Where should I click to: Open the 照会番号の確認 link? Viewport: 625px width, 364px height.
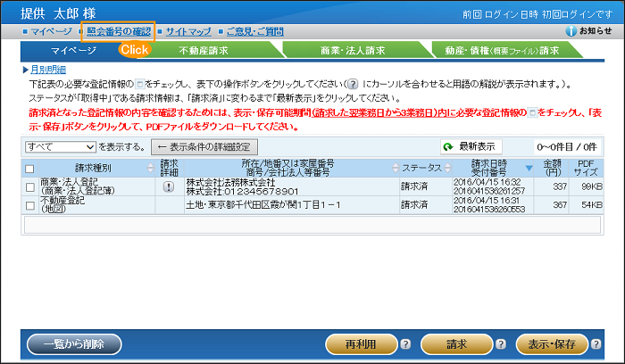pyautogui.click(x=119, y=31)
